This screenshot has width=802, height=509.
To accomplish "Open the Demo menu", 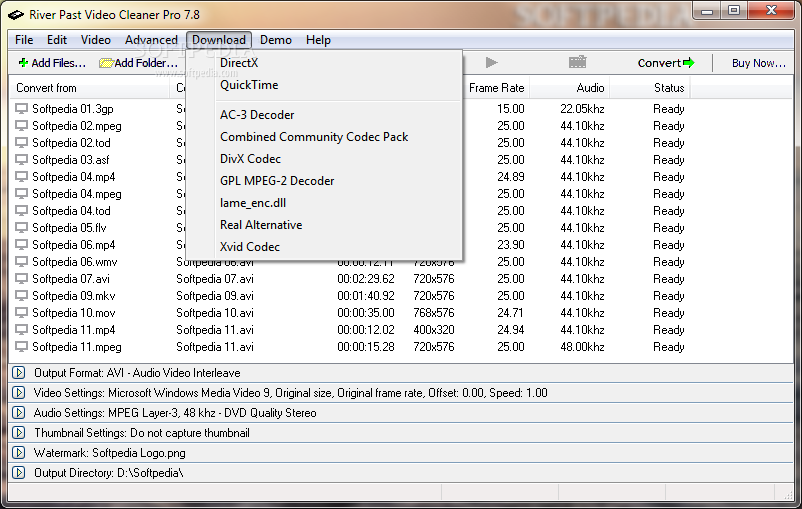I will click(276, 40).
